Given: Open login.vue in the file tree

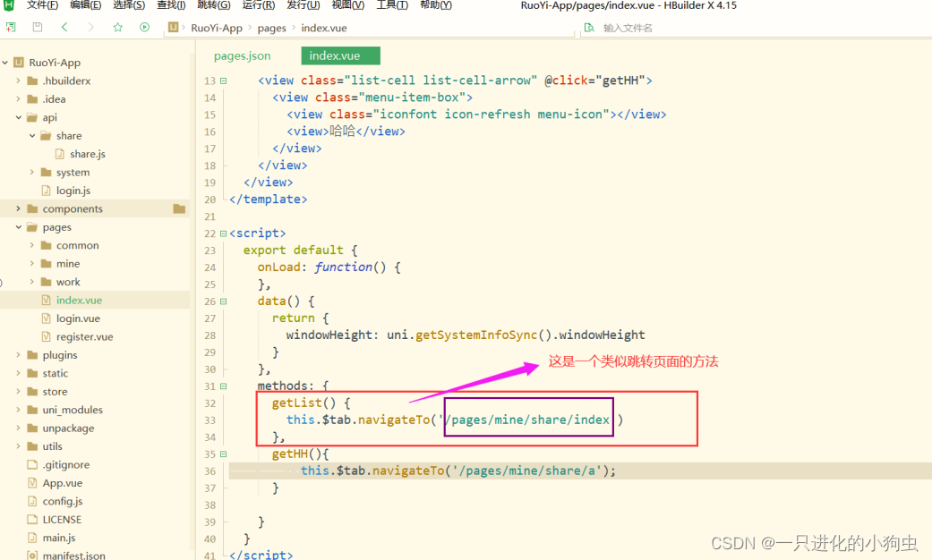Looking at the screenshot, I should click(77, 318).
